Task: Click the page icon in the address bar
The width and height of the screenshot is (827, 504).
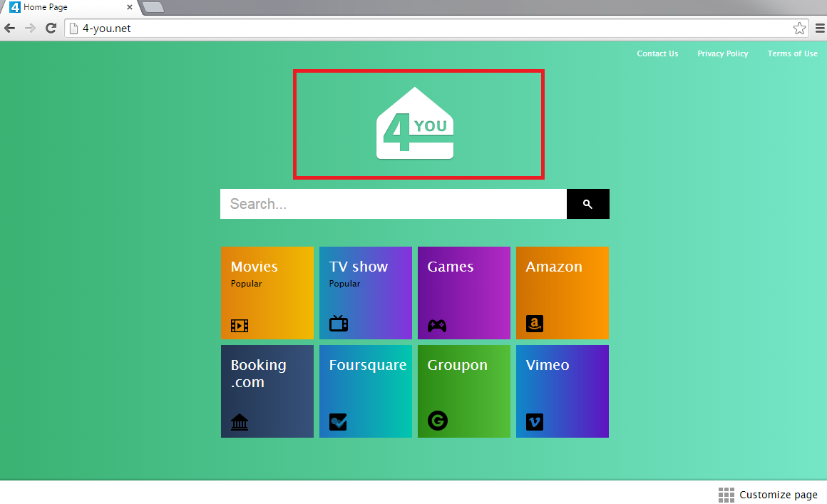Action: click(74, 29)
